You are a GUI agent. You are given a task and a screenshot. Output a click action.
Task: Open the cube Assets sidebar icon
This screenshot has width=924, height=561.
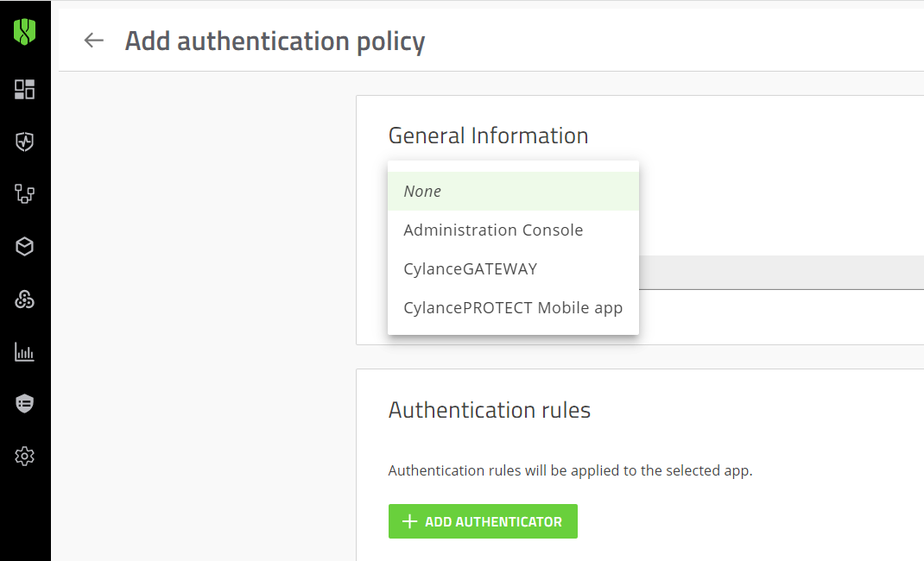click(x=25, y=246)
